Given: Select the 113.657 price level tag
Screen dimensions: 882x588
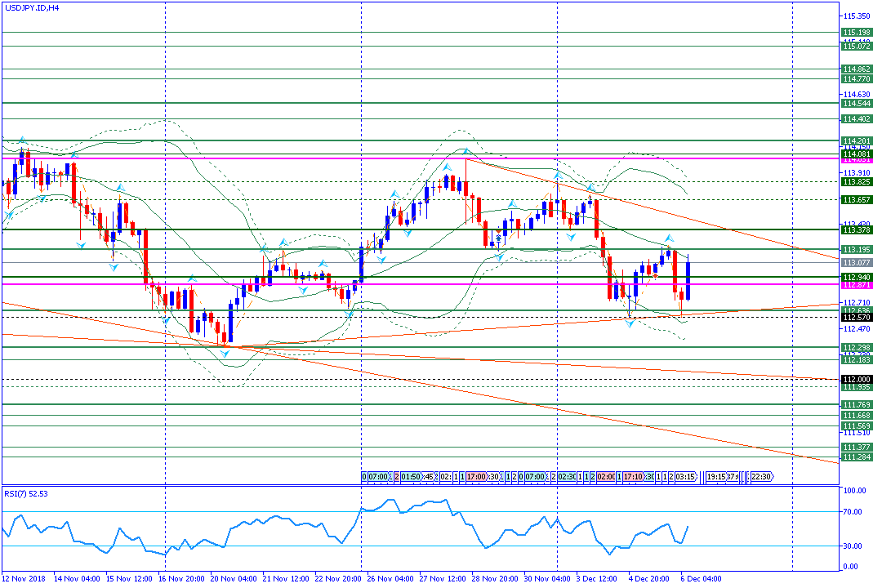Looking at the screenshot, I should pos(857,200).
